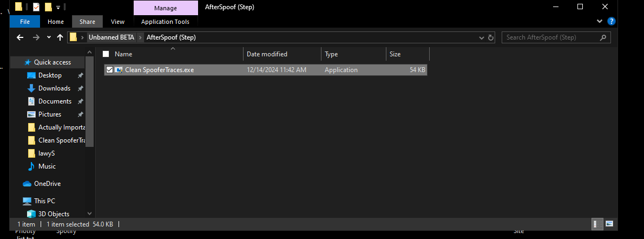Click the Search AfterSpoof (Step) field
This screenshot has height=239, width=644.
(x=551, y=37)
